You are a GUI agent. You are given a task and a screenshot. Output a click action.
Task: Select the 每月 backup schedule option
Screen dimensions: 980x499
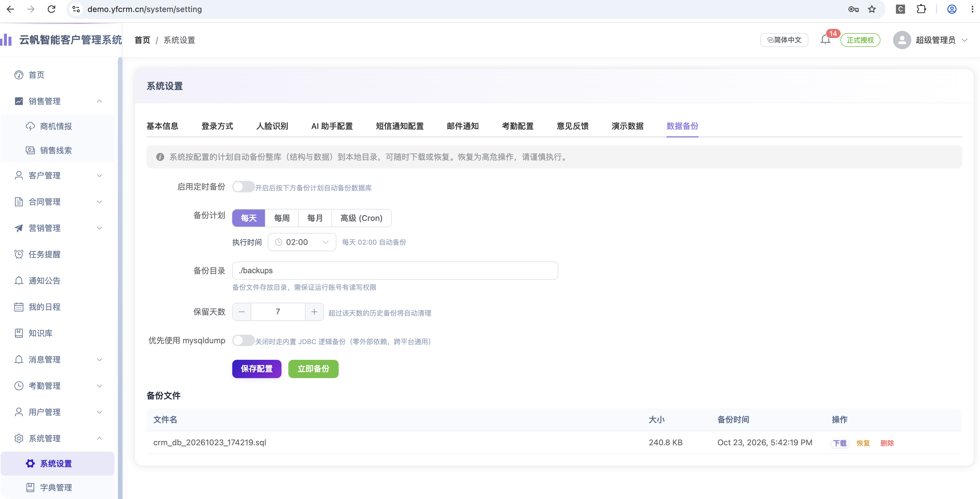point(315,218)
